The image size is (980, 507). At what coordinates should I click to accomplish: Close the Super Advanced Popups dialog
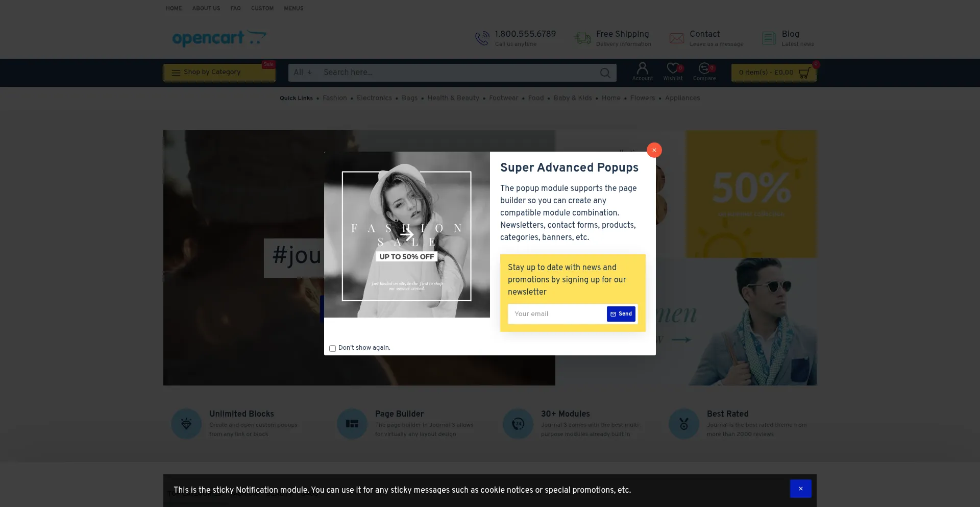click(654, 150)
